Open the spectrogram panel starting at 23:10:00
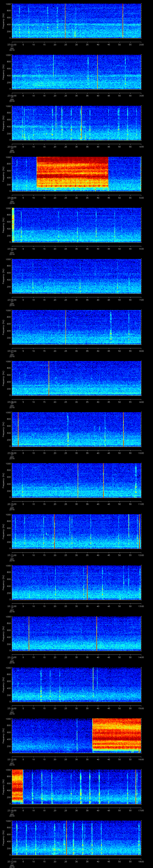 click(76, 480)
